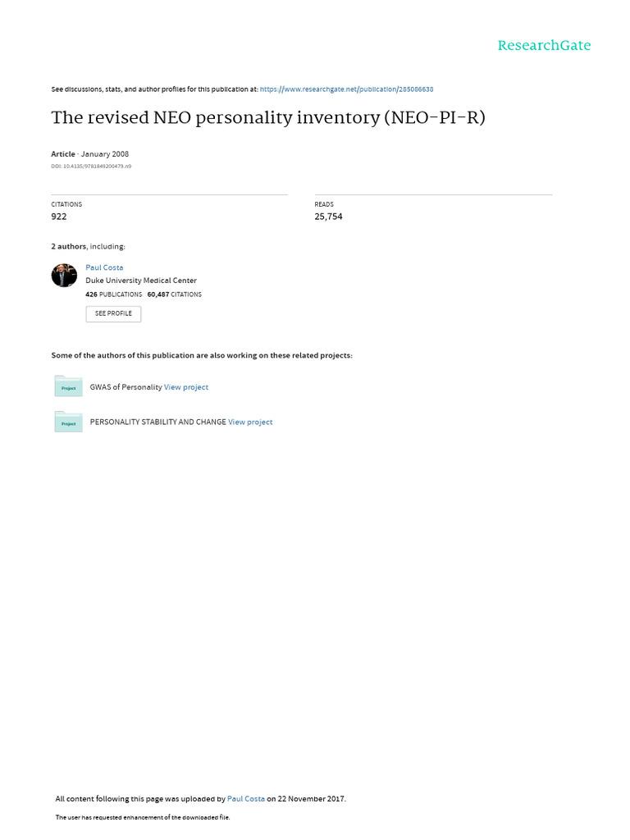This screenshot has width=630, height=840.
Task: Click the ResearchGate logo
Action: [544, 46]
